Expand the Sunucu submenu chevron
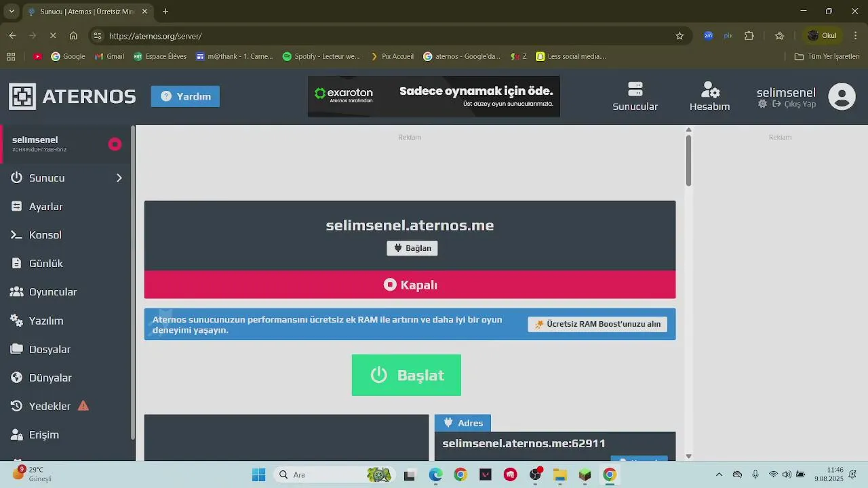This screenshot has height=488, width=868. point(119,178)
